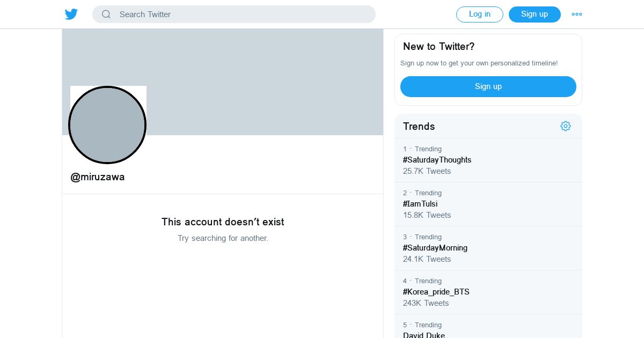Click the Trends heading
This screenshot has height=338, width=644.
(x=419, y=127)
